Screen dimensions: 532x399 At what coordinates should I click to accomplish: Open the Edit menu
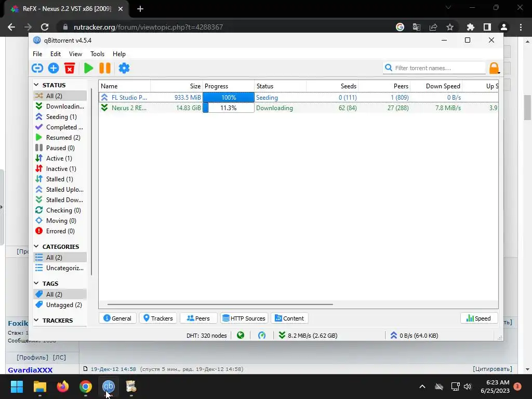tap(55, 54)
